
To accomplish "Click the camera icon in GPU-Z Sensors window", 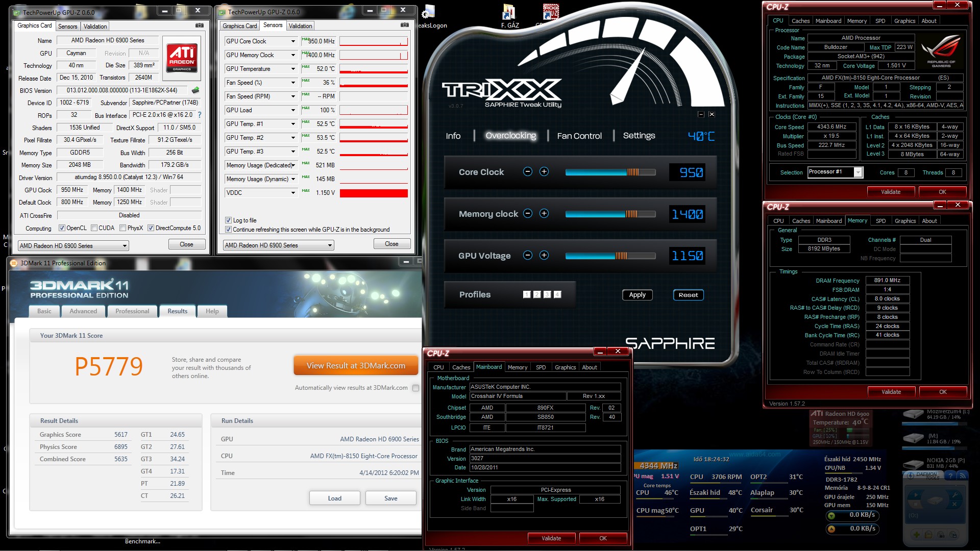I will [x=405, y=25].
